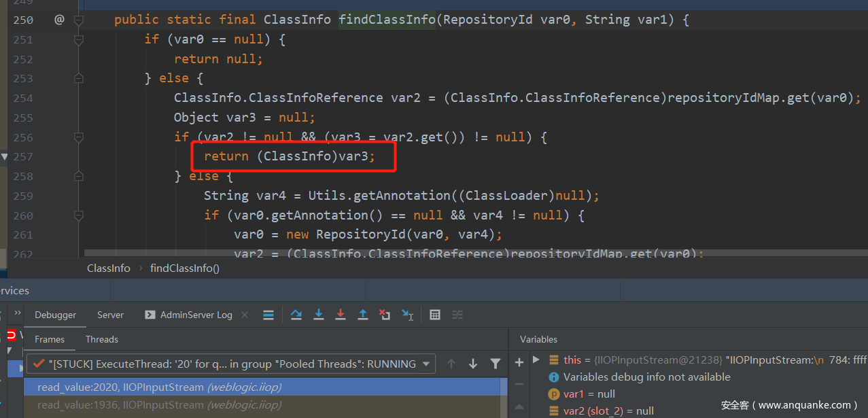Viewport: 868px width, 418px height.
Task: Click line number 257 in gutter
Action: point(22,156)
